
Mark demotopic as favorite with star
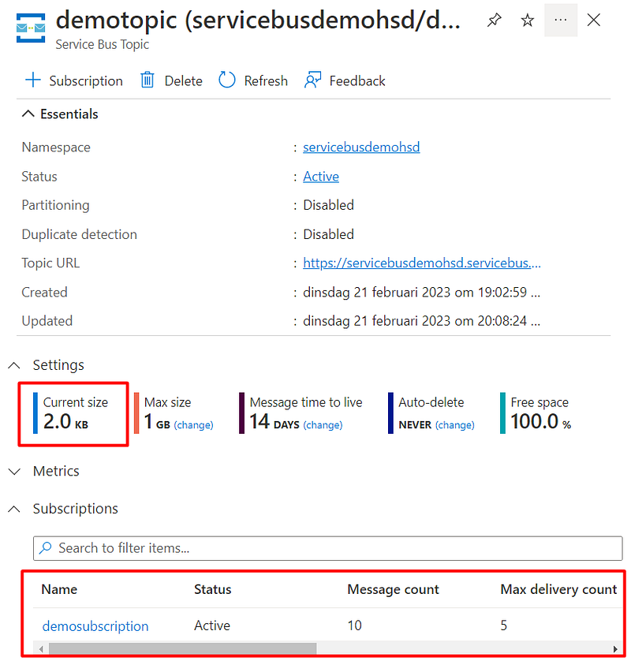point(527,20)
